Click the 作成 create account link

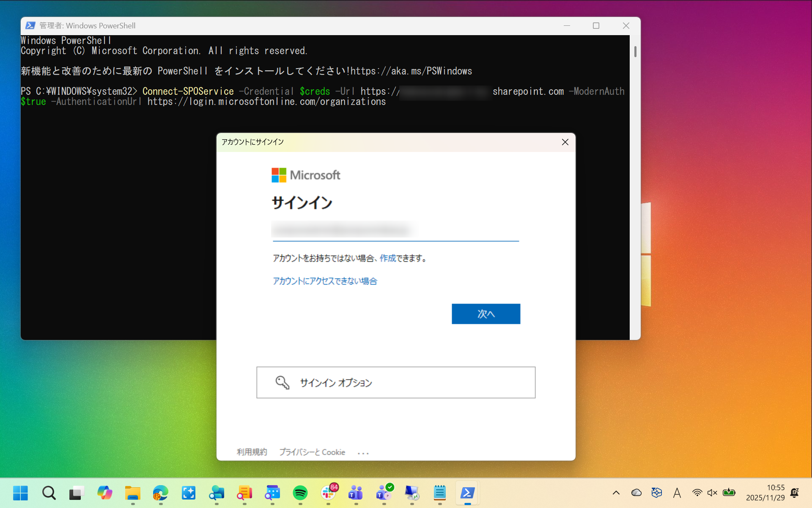tap(387, 258)
